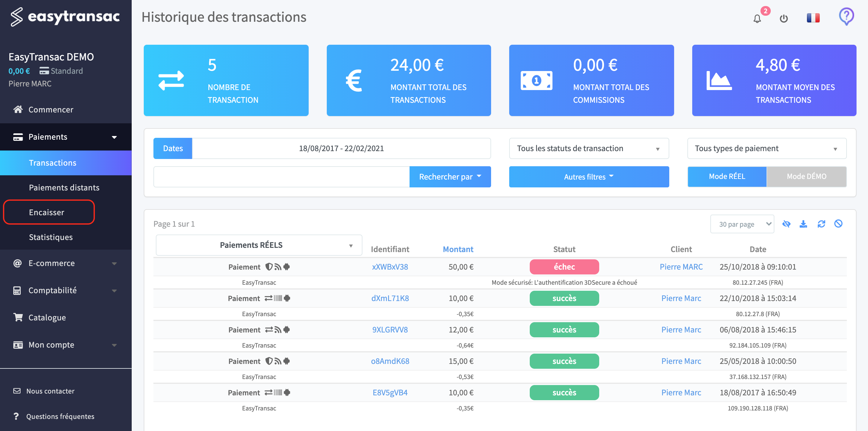868x431 pixels.
Task: Click the home icon beside Commencer
Action: [18, 109]
